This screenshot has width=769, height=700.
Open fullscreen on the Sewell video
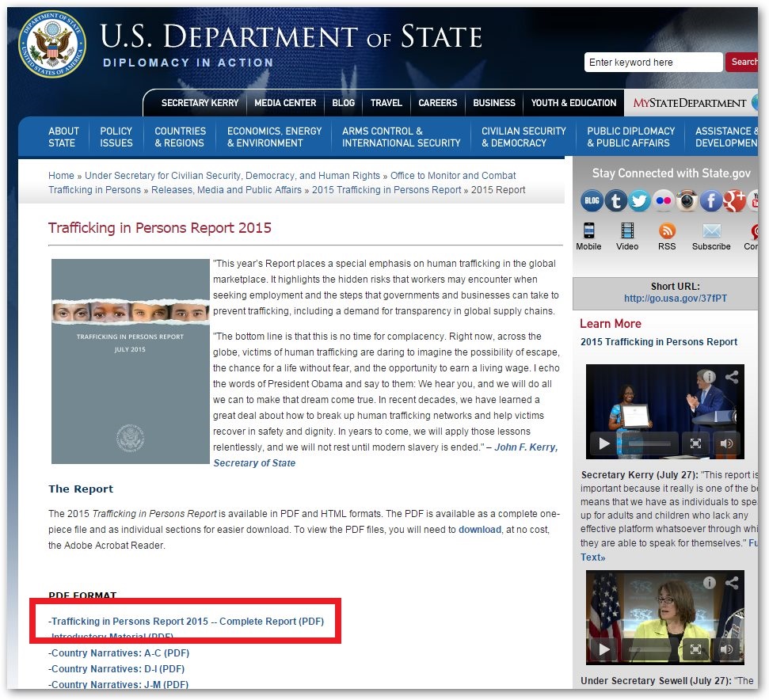695,649
